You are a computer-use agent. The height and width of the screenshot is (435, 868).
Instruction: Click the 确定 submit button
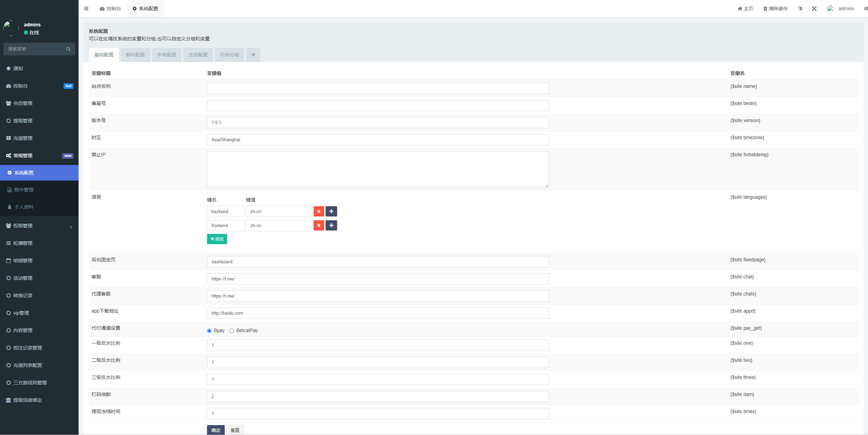(216, 430)
